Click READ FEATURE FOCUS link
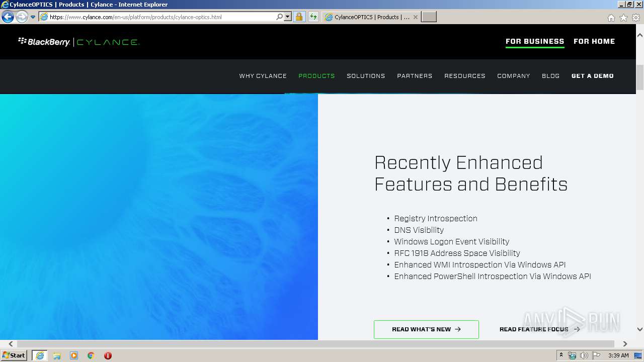Screen dimensions: 644x362 539,329
